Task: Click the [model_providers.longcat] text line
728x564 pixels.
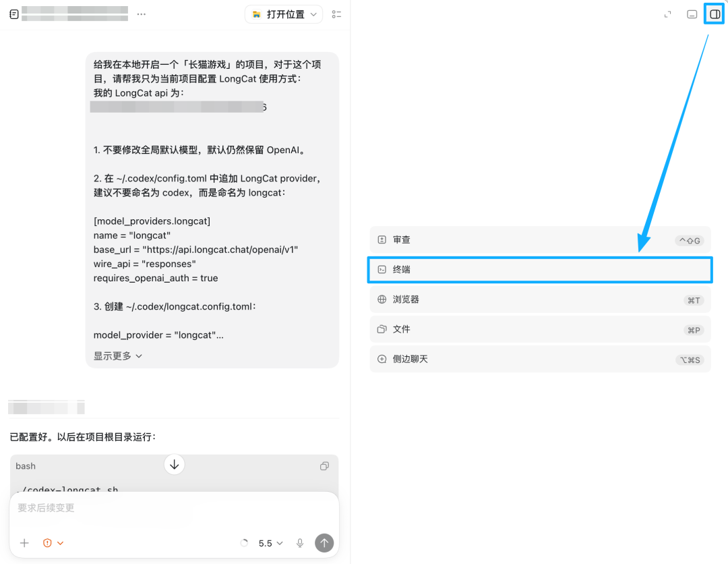Action: point(152,221)
